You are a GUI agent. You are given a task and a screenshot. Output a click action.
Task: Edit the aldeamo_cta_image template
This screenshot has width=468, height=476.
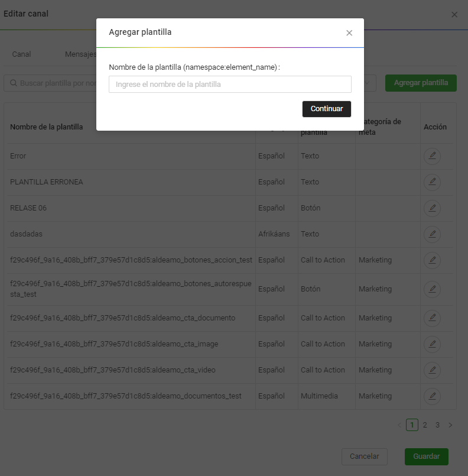pos(432,344)
